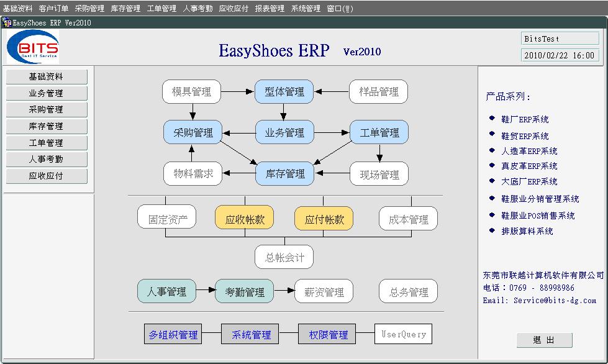
Task: Open the 总帐会计 module
Action: pyautogui.click(x=284, y=257)
